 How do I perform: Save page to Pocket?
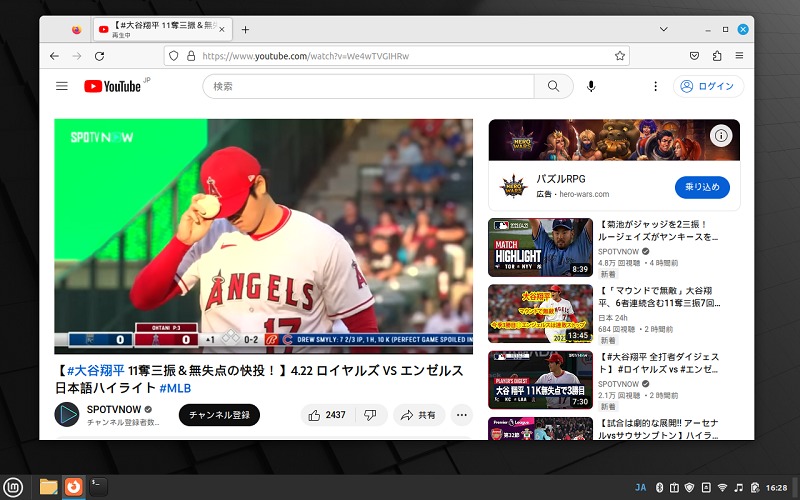click(694, 56)
